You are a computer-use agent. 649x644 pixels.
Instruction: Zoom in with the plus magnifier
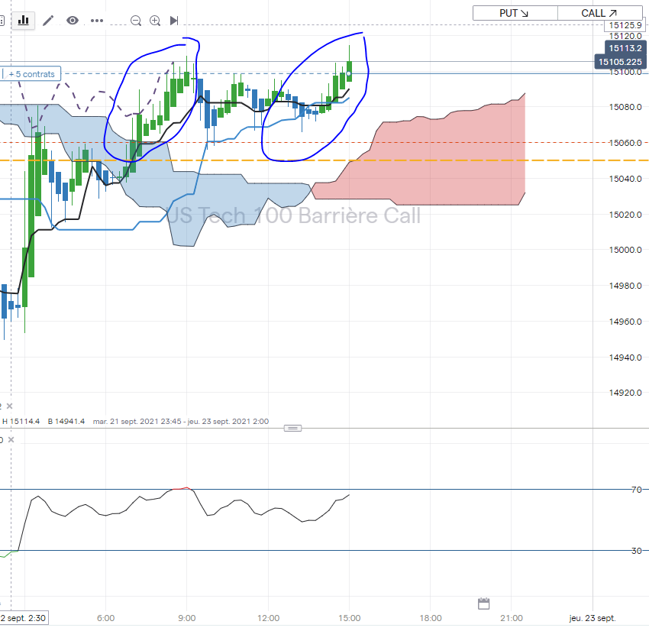pos(155,21)
